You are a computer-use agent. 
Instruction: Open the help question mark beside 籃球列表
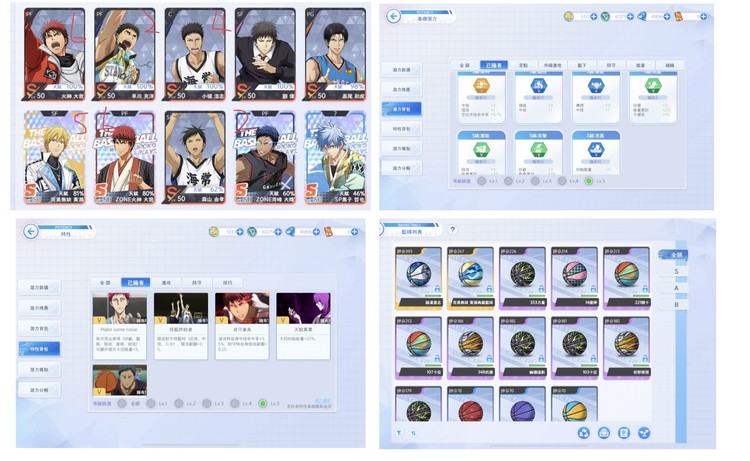(452, 230)
